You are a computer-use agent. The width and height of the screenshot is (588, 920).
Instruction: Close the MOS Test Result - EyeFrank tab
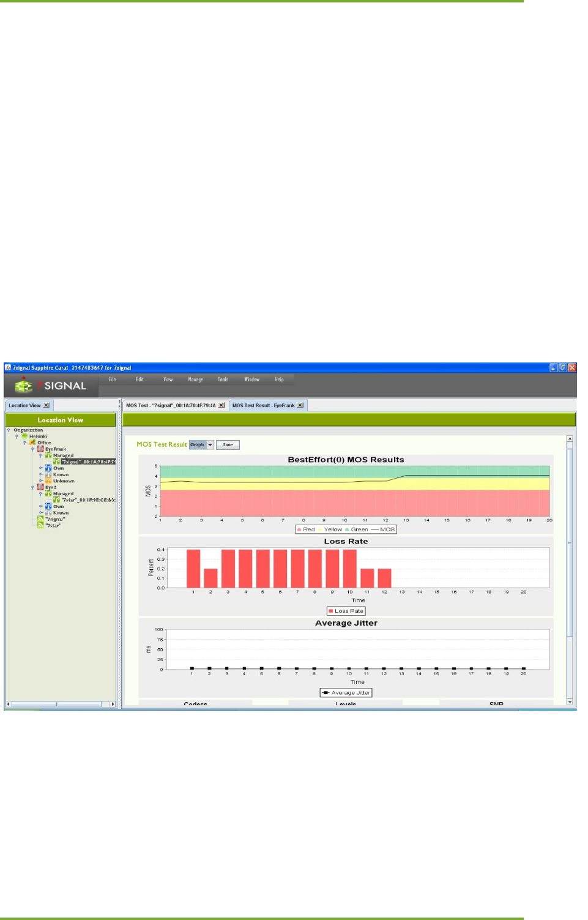pyautogui.click(x=300, y=405)
